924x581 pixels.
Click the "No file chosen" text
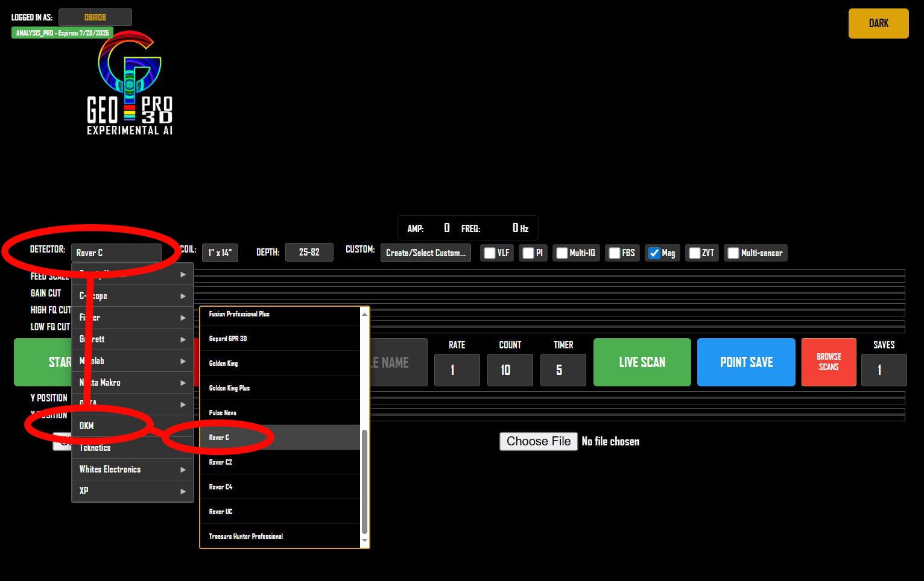point(610,442)
